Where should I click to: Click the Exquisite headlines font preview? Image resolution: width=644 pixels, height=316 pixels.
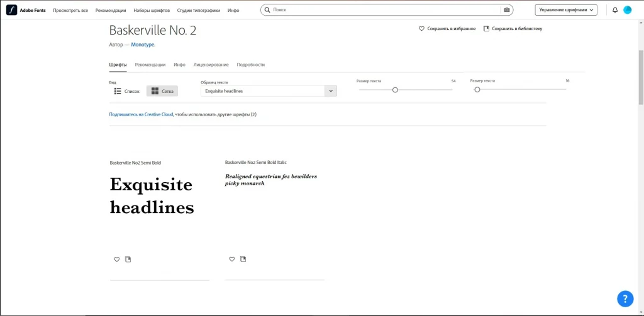click(152, 196)
